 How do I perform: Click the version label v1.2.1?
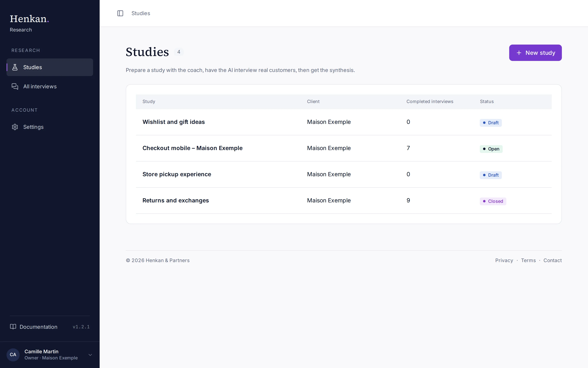point(81,327)
